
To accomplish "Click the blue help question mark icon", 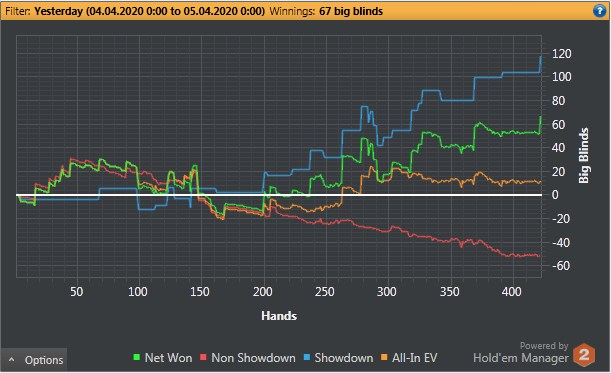I will pyautogui.click(x=599, y=11).
